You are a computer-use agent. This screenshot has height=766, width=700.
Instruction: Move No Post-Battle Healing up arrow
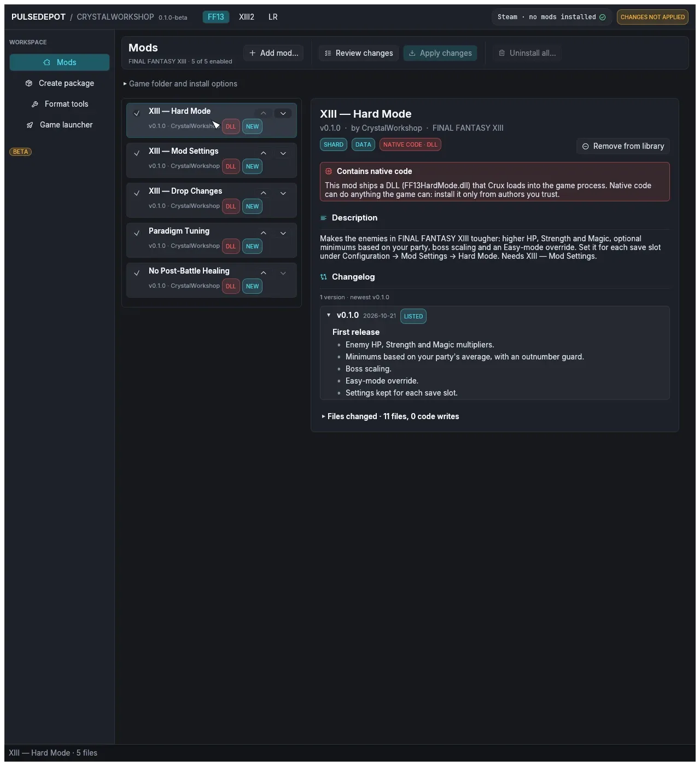coord(264,273)
